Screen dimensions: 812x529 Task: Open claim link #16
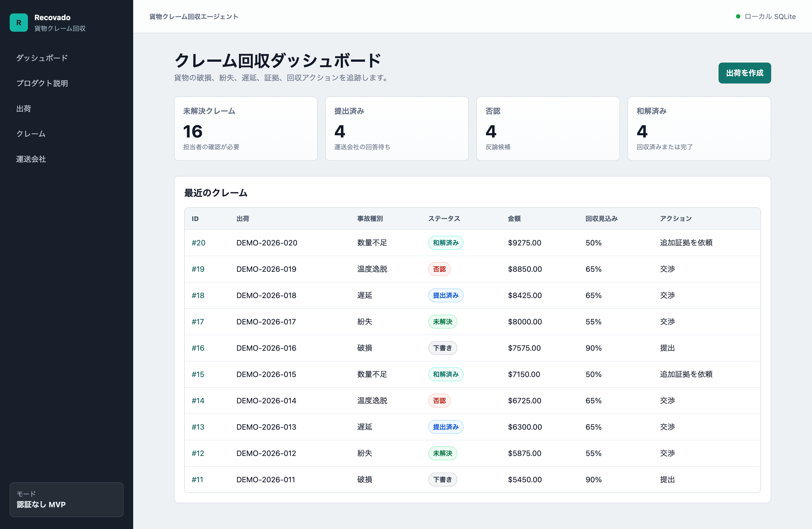tap(198, 348)
